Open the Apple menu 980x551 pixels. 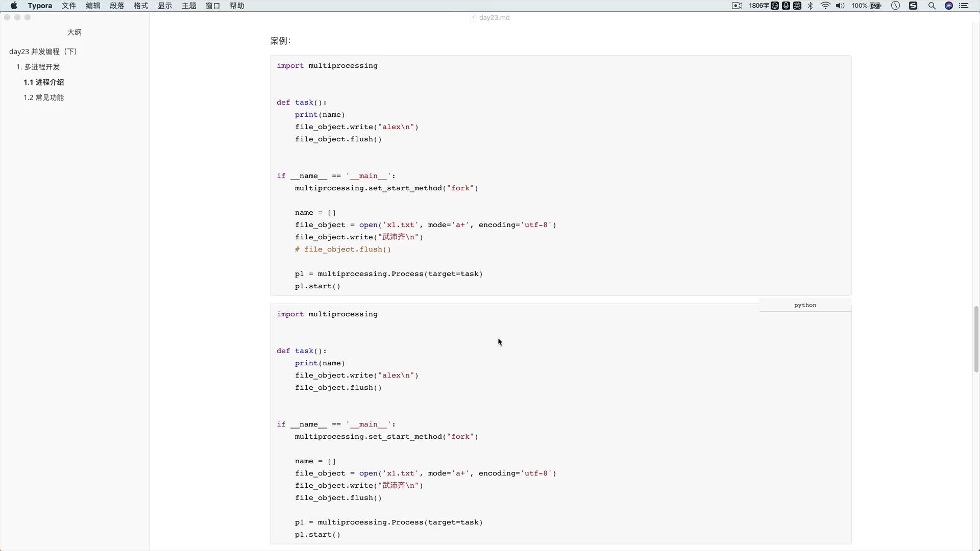pos(14,6)
